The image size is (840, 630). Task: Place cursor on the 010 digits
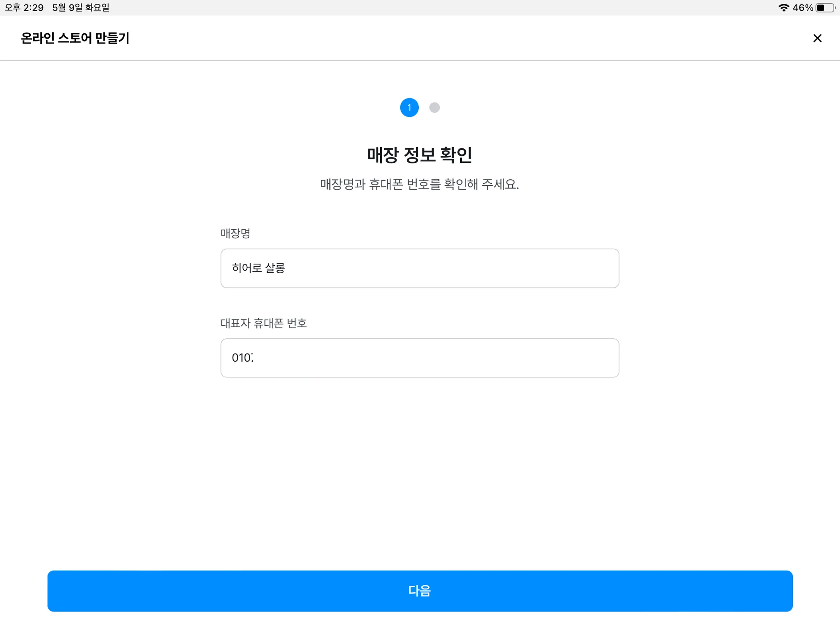242,358
